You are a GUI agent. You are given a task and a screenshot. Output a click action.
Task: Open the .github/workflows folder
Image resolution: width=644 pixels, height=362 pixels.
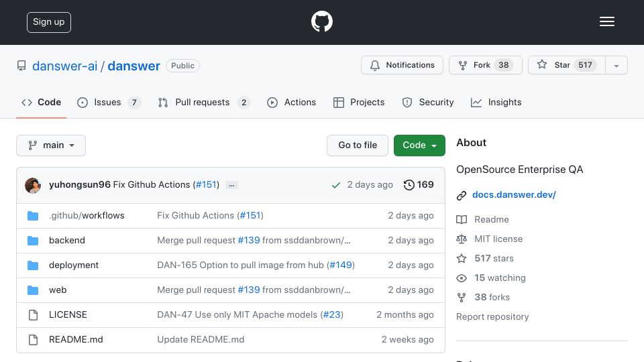tap(87, 215)
